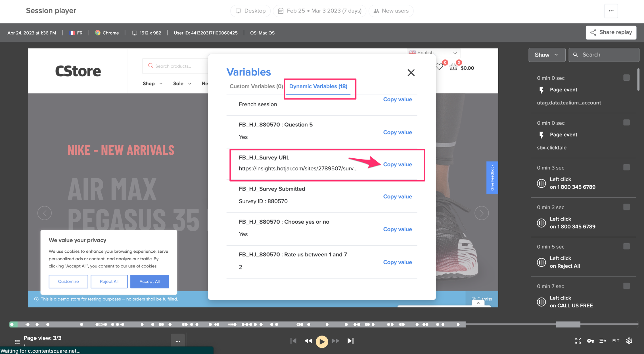644x354 pixels.
Task: Click the play button in player controls
Action: 322,341
